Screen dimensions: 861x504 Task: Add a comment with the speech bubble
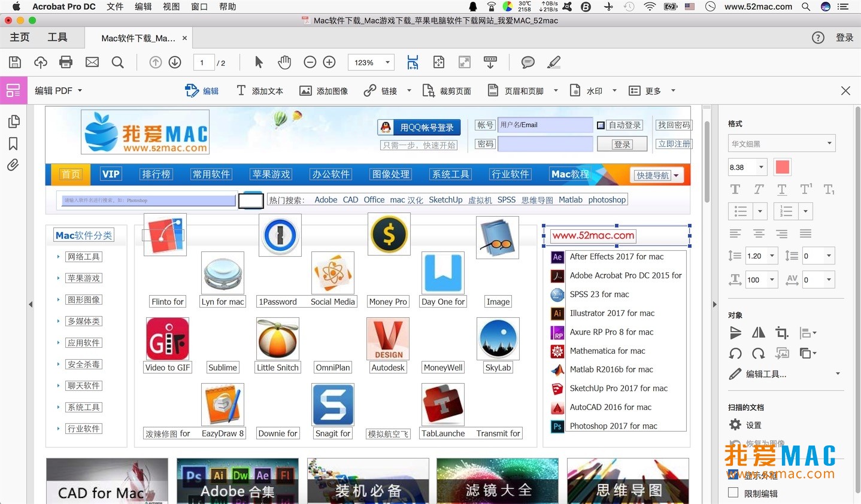tap(528, 62)
